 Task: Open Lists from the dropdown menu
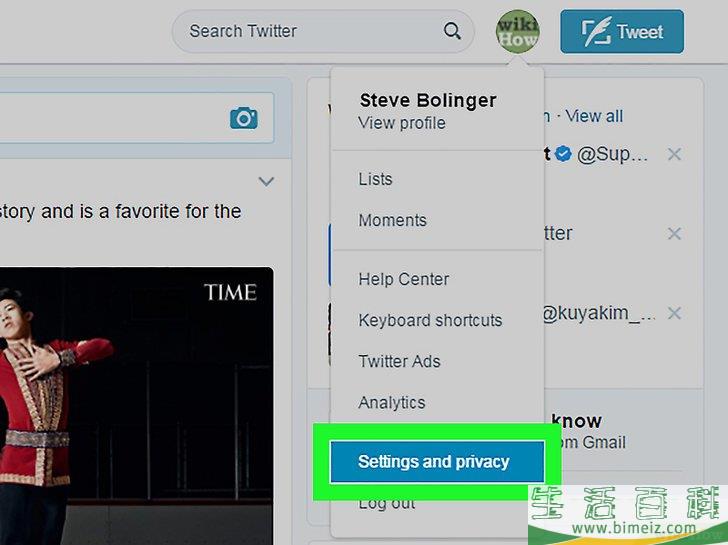[x=375, y=179]
